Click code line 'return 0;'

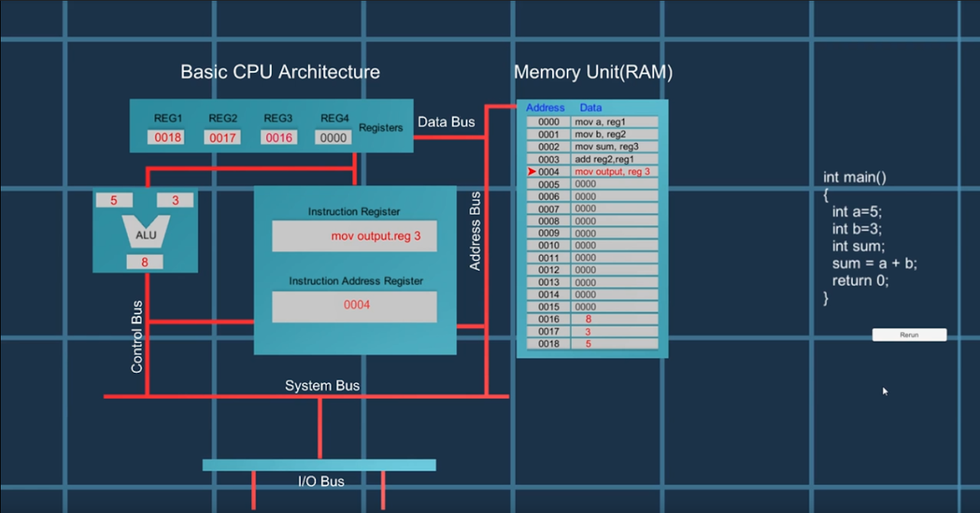click(861, 280)
